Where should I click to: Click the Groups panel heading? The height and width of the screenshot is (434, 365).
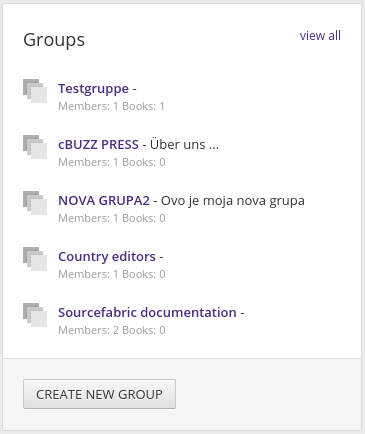54,40
